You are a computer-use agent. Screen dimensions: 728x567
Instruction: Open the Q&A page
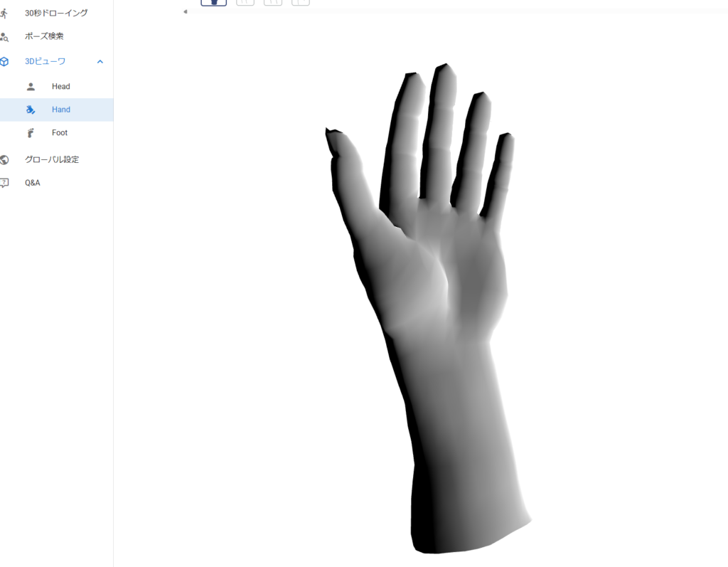coord(33,183)
